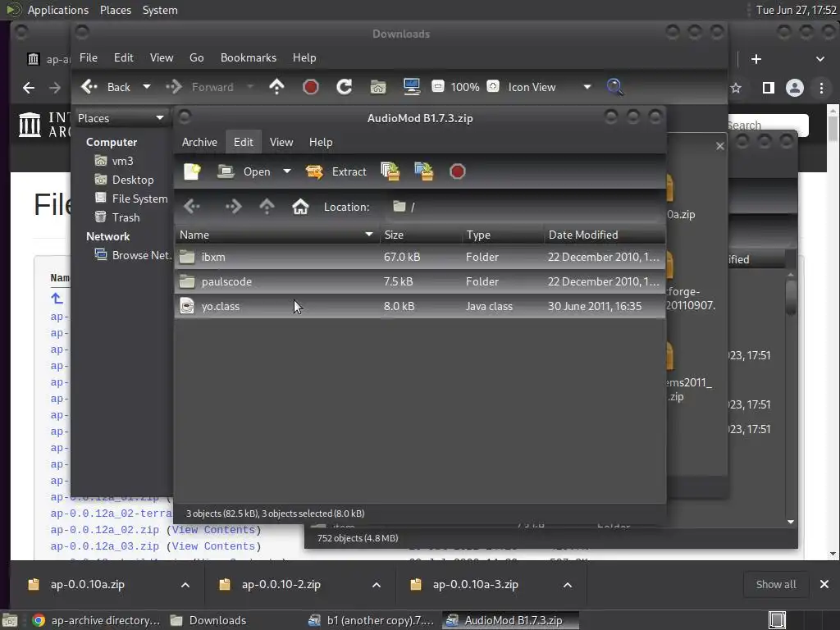Click the browser new tab plus button
The image size is (840, 630).
coord(756,59)
